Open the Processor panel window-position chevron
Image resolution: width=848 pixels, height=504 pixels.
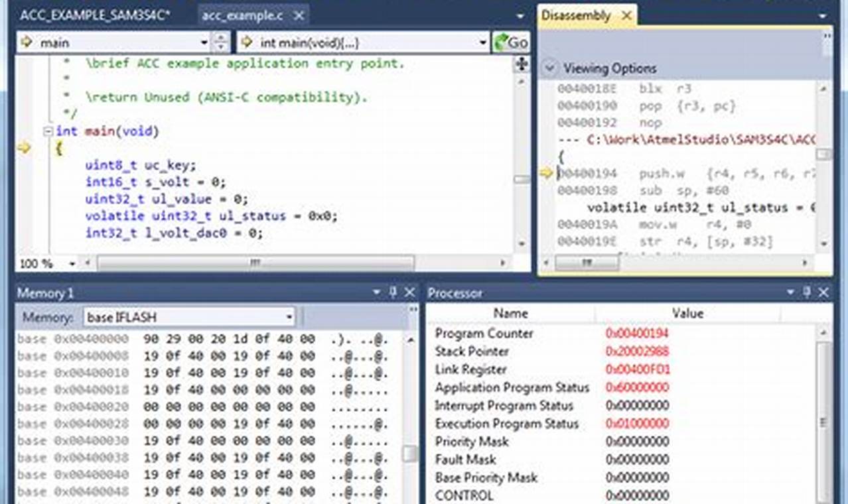pyautogui.click(x=790, y=292)
